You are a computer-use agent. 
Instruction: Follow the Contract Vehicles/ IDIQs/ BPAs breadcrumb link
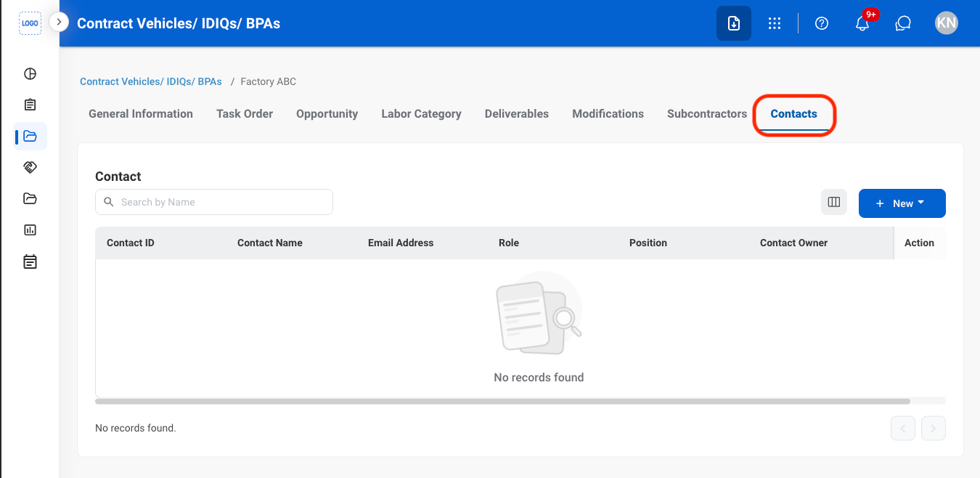tap(151, 81)
